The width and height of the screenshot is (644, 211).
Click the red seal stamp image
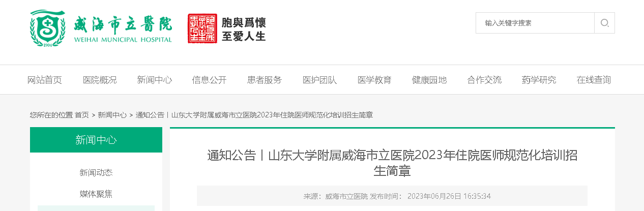(202, 28)
